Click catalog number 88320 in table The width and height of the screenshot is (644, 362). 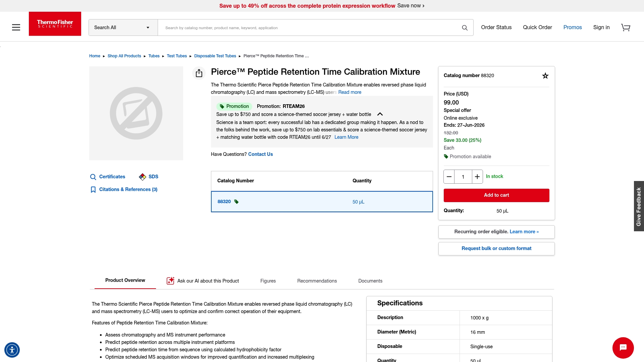tap(224, 201)
